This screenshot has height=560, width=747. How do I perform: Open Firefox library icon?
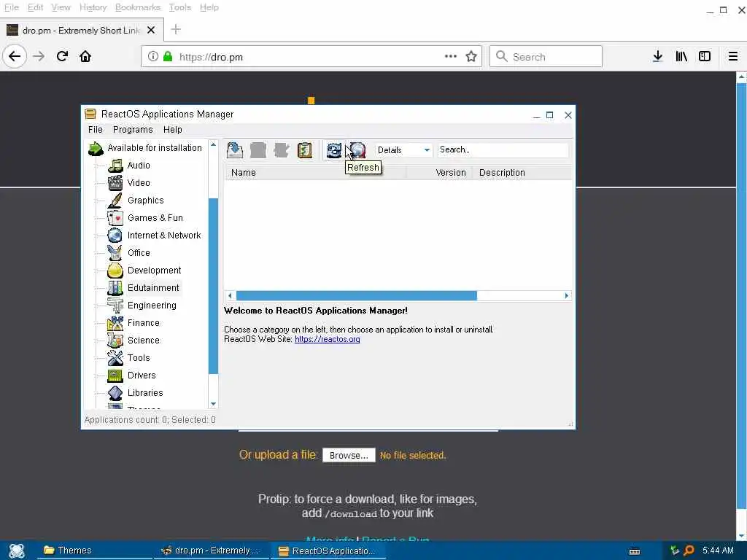tap(681, 56)
